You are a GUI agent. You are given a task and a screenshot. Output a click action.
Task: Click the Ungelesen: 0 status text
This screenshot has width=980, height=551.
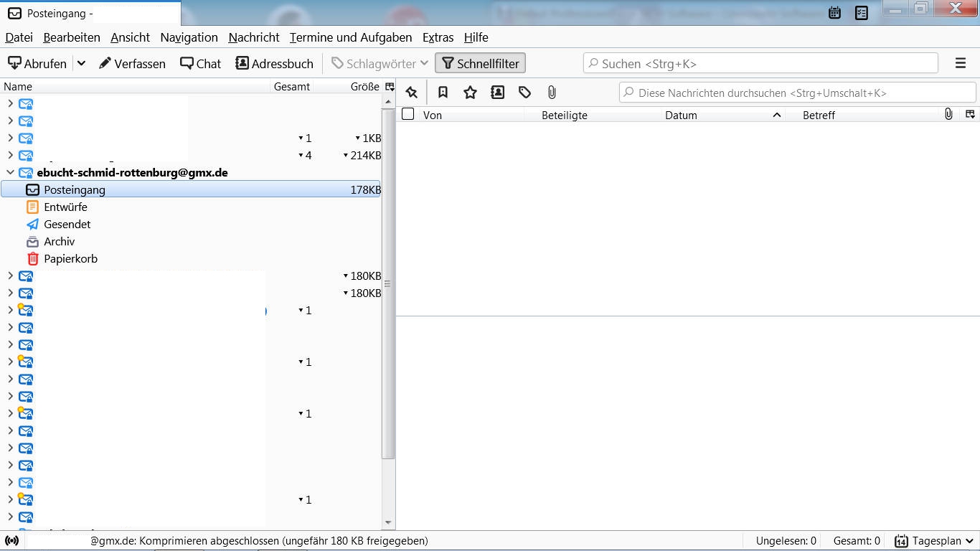(x=786, y=541)
